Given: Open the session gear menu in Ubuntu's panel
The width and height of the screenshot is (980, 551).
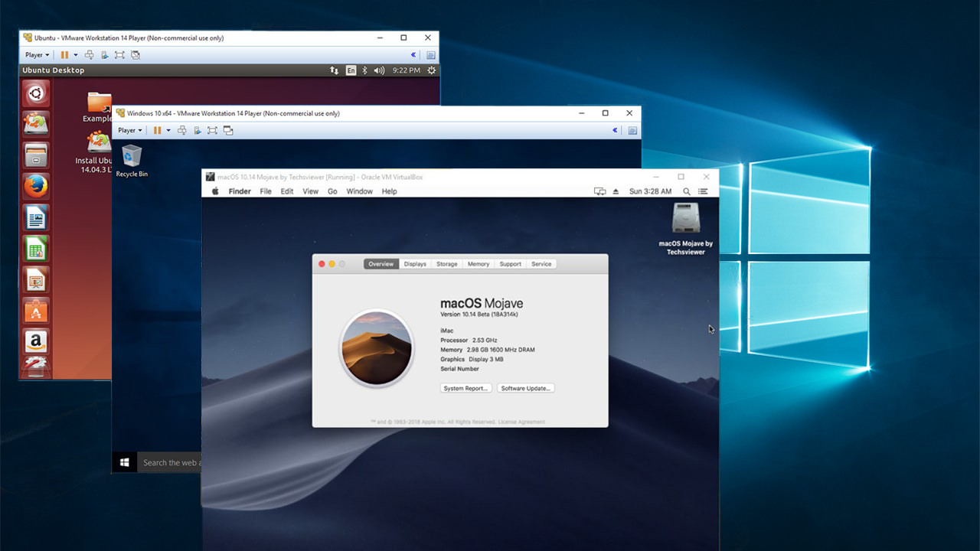Looking at the screenshot, I should [431, 70].
